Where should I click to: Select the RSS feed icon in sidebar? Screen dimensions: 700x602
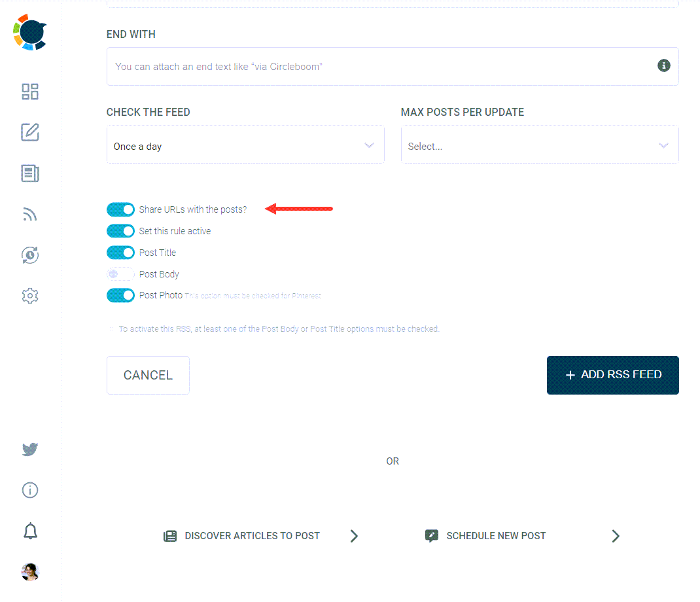point(29,214)
